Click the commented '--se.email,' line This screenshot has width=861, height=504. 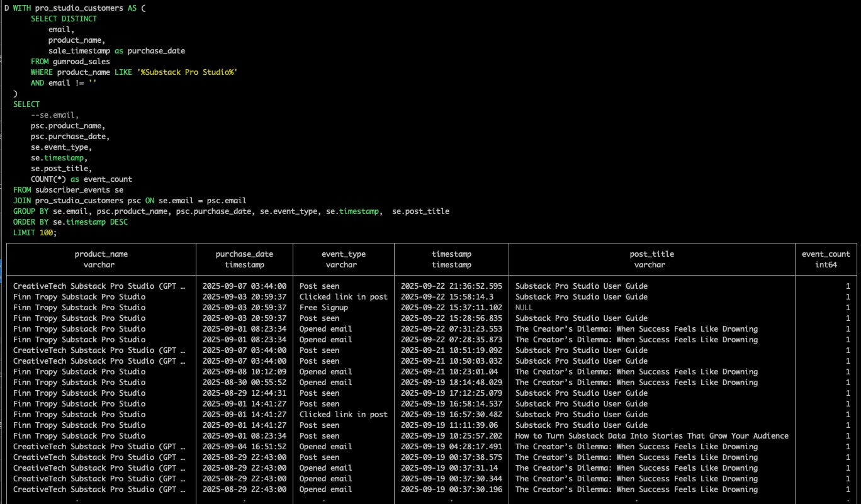coord(55,115)
